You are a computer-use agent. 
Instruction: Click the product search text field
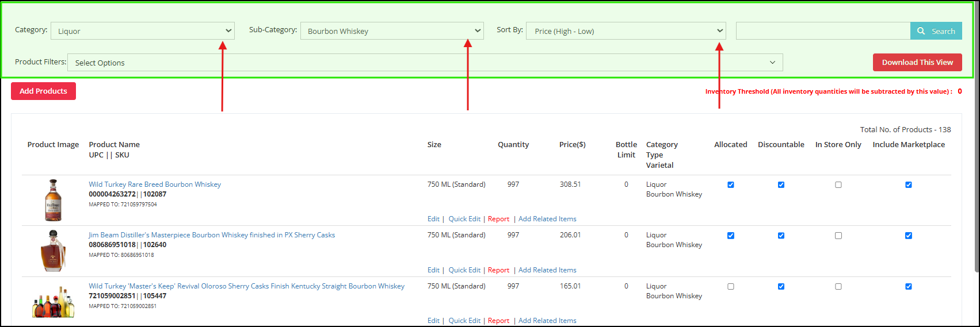(x=823, y=31)
